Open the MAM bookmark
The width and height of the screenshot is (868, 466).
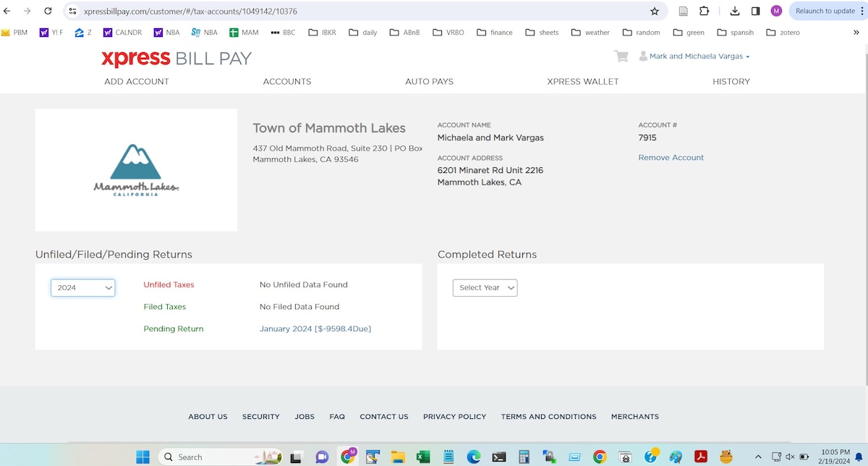click(x=244, y=33)
